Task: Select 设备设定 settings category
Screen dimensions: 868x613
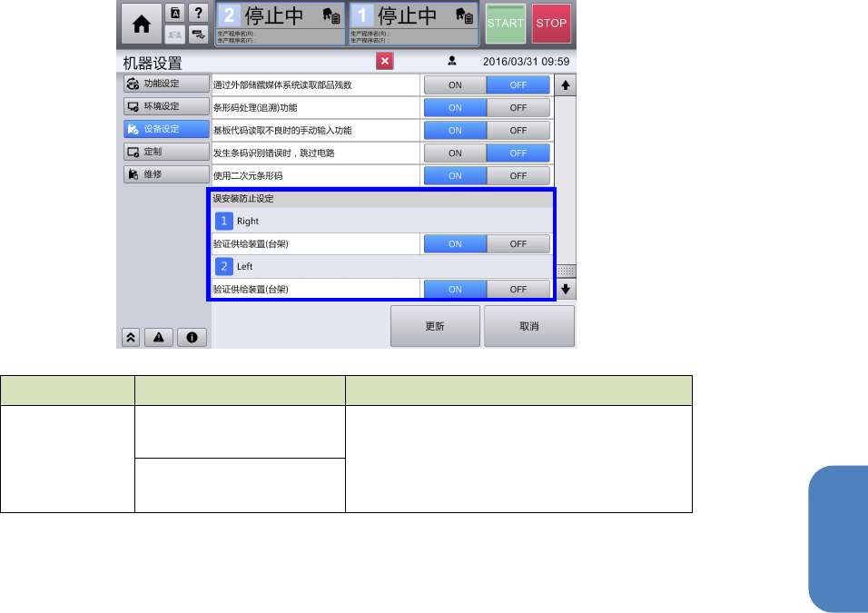Action: (x=167, y=129)
